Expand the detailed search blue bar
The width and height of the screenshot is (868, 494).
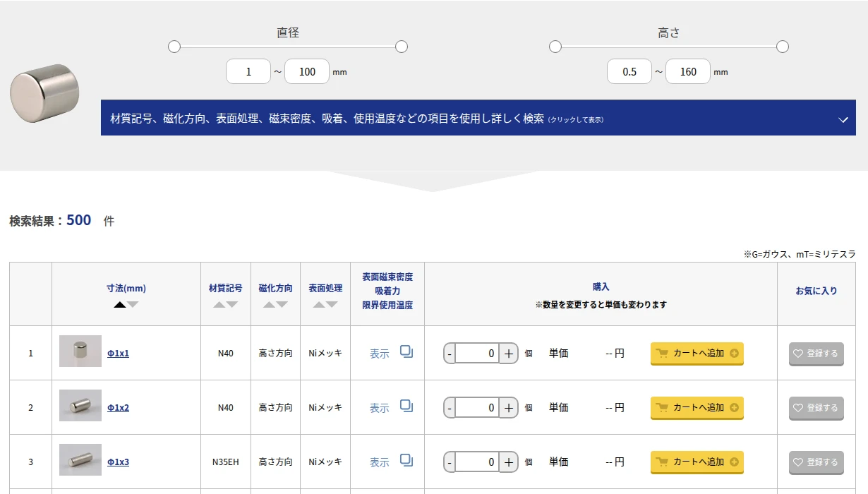[478, 118]
